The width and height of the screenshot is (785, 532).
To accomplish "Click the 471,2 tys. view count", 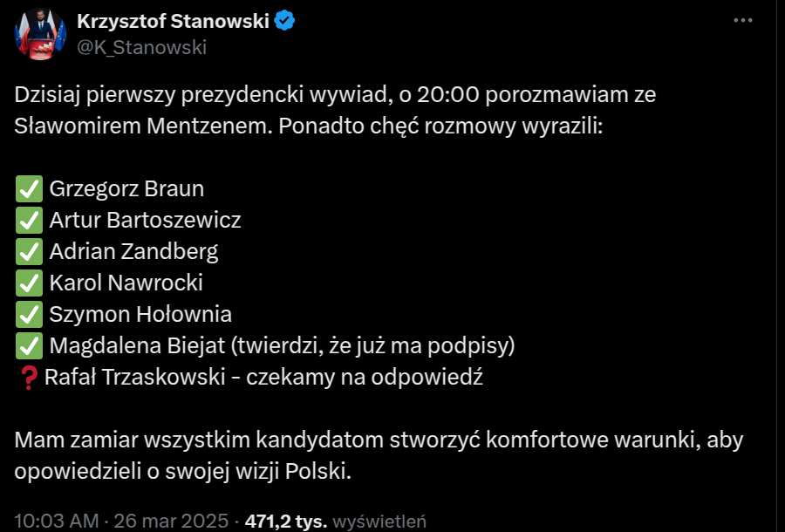I will 287,522.
